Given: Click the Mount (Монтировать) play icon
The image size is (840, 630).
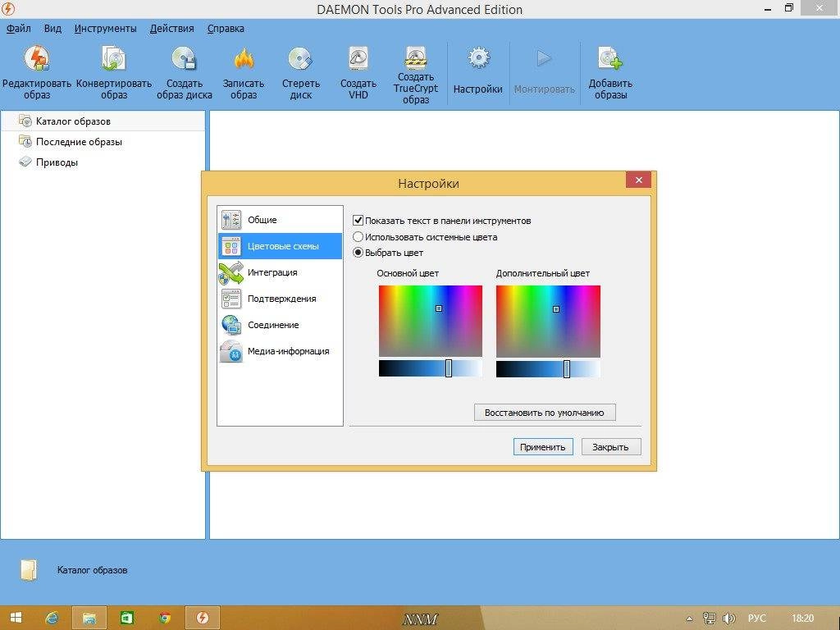Looking at the screenshot, I should [x=544, y=58].
